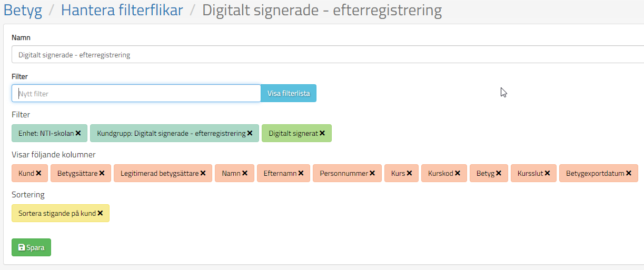The image size is (644, 270).
Task: Remove the Personnummer column tag
Action: 372,173
